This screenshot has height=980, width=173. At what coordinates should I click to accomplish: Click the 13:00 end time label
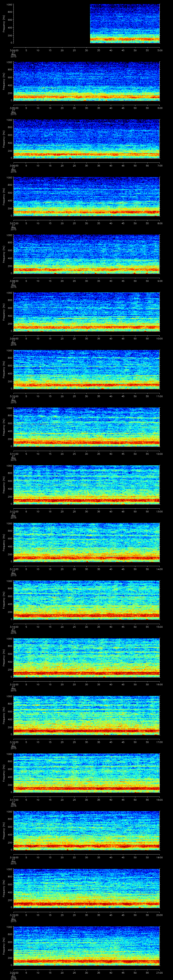click(160, 512)
